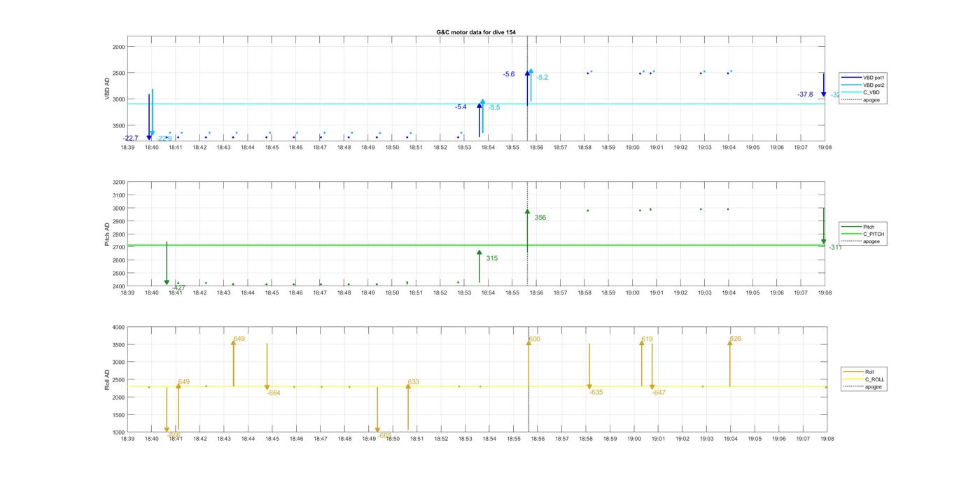Click the "Pitch AD" y-axis label
This screenshot has height=485, width=980.
[x=108, y=234]
